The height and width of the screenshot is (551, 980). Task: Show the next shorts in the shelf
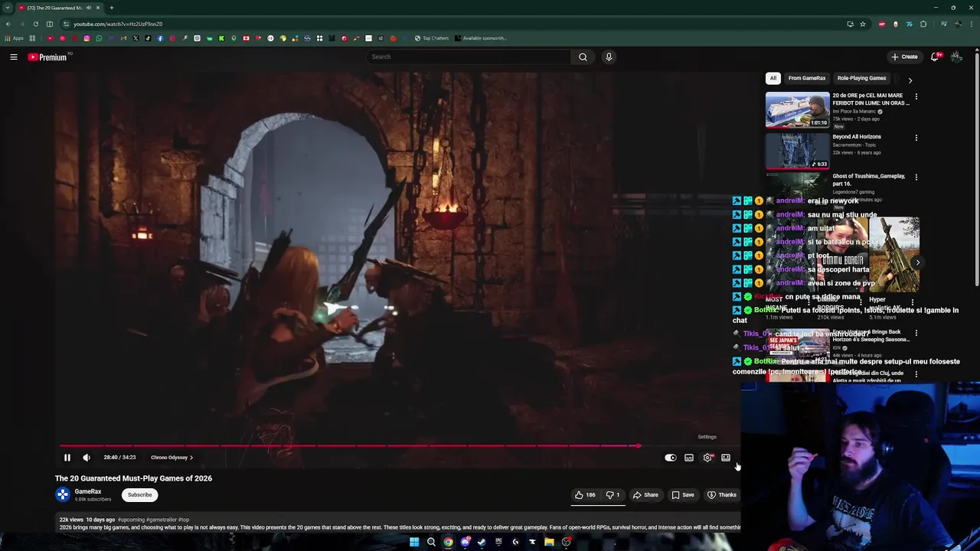[918, 262]
